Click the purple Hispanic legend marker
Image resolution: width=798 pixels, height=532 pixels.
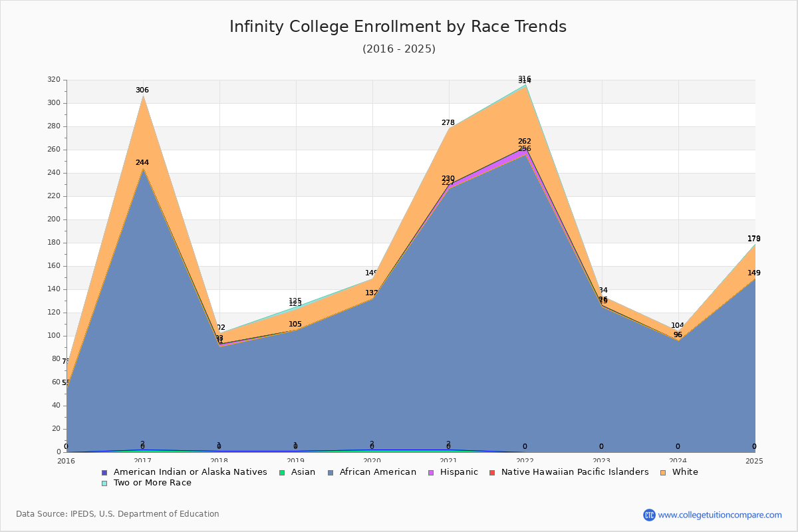coord(430,472)
